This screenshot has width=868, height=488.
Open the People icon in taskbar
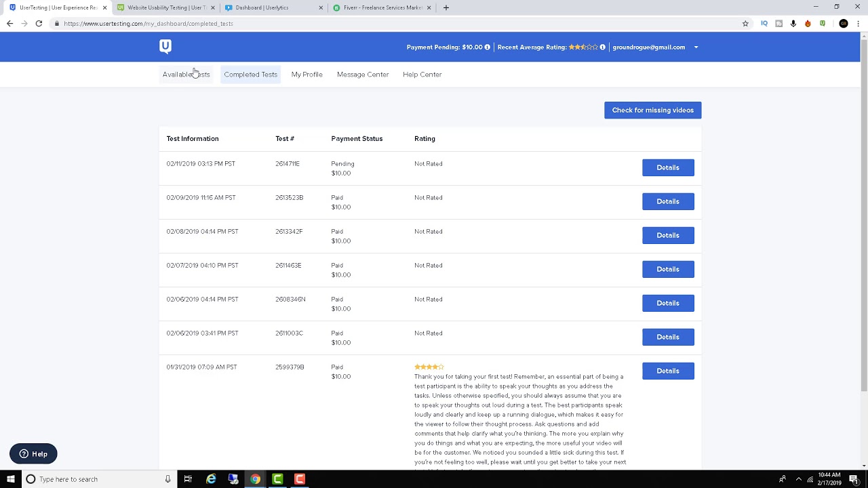(x=783, y=479)
